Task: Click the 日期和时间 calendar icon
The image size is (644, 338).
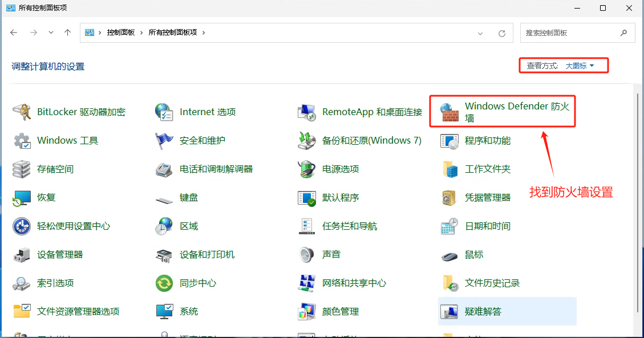Action: (449, 226)
